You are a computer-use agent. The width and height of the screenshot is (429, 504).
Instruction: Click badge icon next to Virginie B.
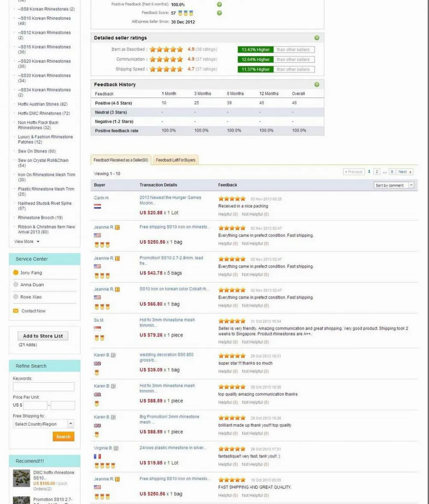pyautogui.click(x=116, y=448)
